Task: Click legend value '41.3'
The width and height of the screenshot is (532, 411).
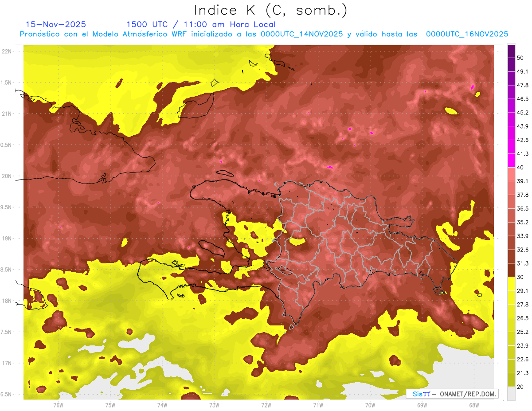Action: 523,154
